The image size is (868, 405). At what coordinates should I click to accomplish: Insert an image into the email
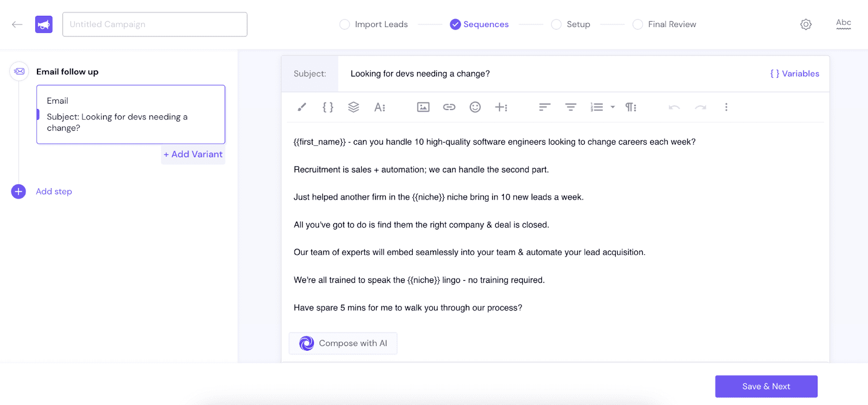423,107
